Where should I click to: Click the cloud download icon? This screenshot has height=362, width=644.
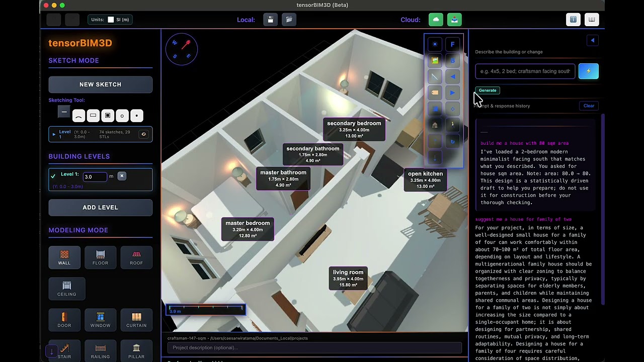point(454,20)
